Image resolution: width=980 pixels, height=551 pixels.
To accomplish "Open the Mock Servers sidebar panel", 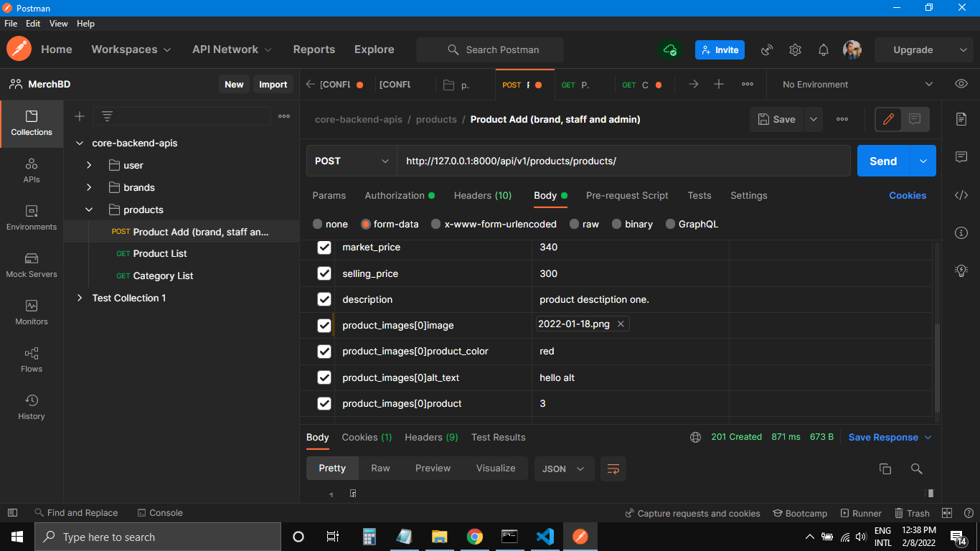I will 32,265.
